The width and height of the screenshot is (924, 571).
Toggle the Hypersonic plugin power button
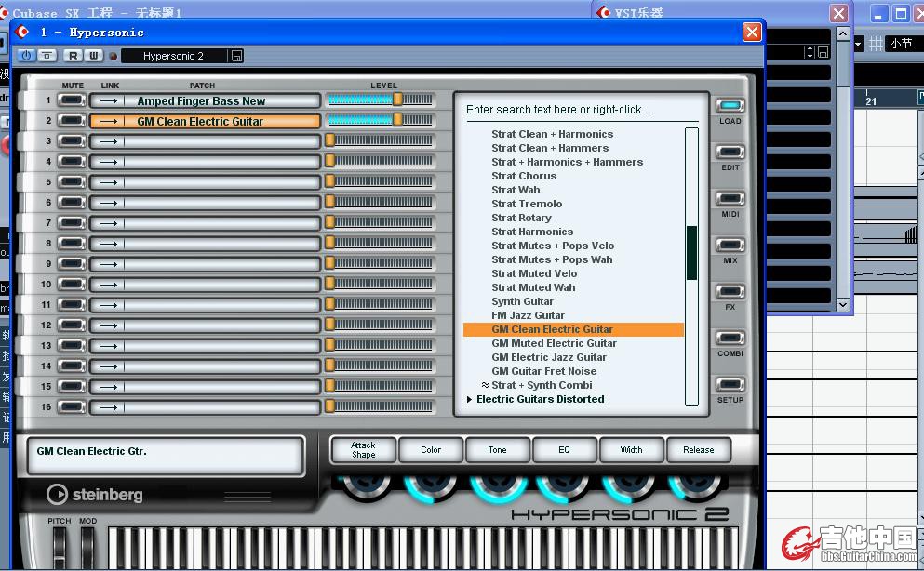[26, 56]
